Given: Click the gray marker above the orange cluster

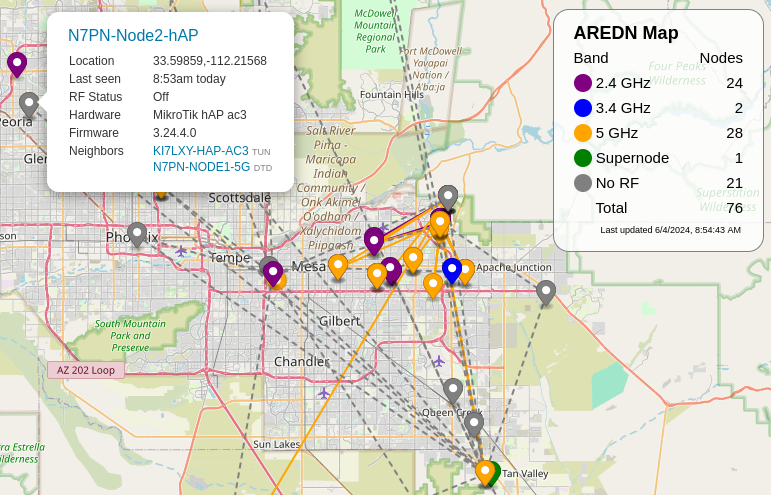Looking at the screenshot, I should click(x=448, y=197).
